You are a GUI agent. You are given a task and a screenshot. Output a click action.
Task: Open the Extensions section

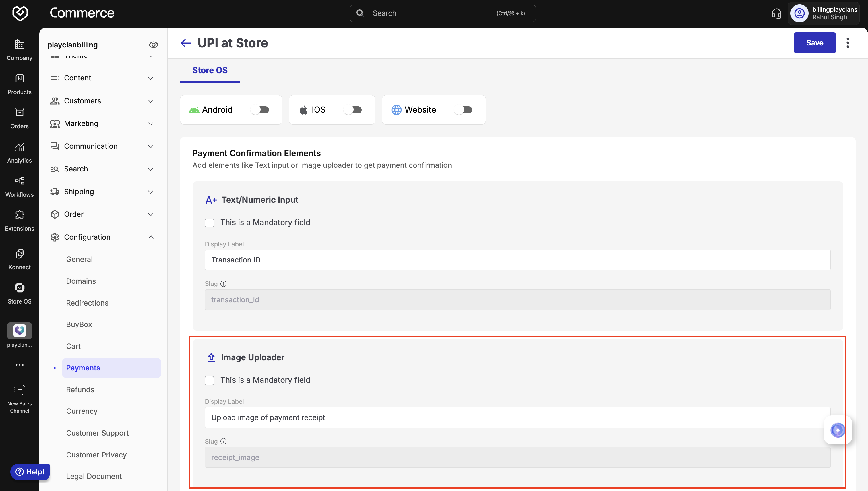(x=20, y=221)
